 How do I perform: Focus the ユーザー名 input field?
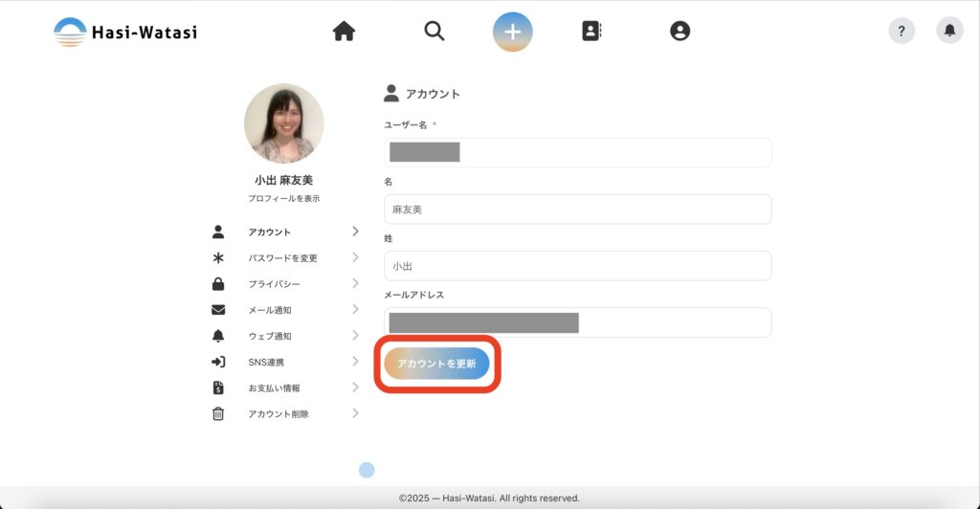click(x=577, y=152)
